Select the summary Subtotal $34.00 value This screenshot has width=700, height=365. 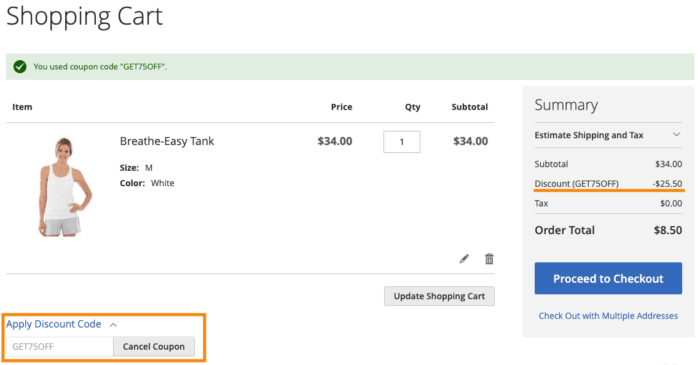pyautogui.click(x=668, y=164)
